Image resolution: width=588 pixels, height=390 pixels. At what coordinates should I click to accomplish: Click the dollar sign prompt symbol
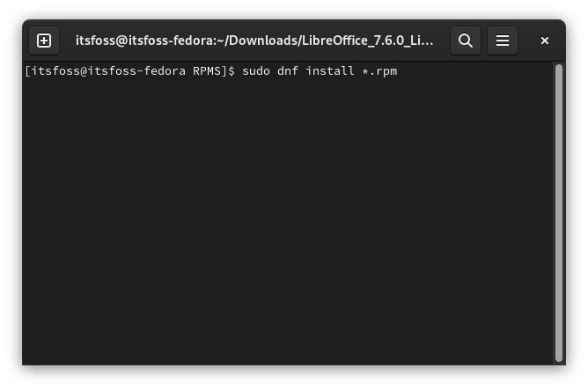232,70
